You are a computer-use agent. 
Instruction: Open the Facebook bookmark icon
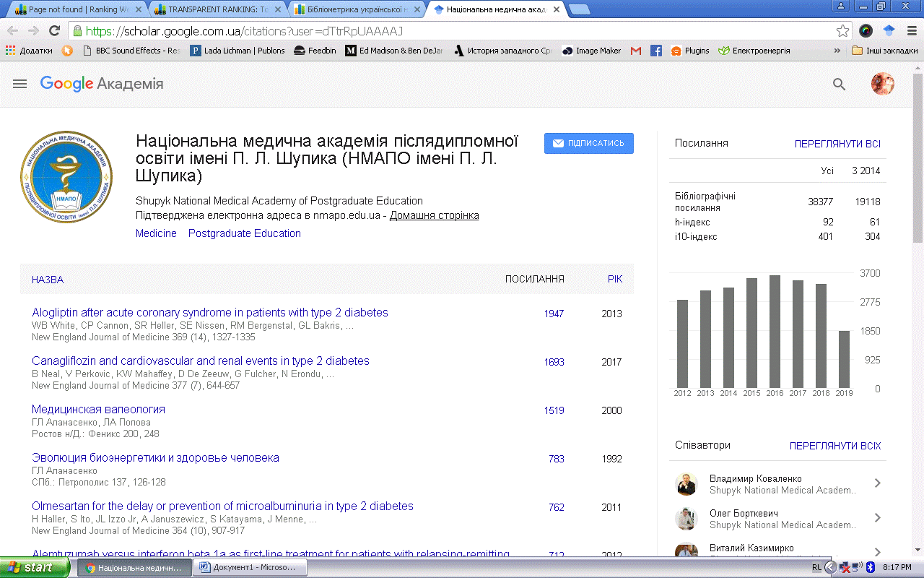click(656, 51)
